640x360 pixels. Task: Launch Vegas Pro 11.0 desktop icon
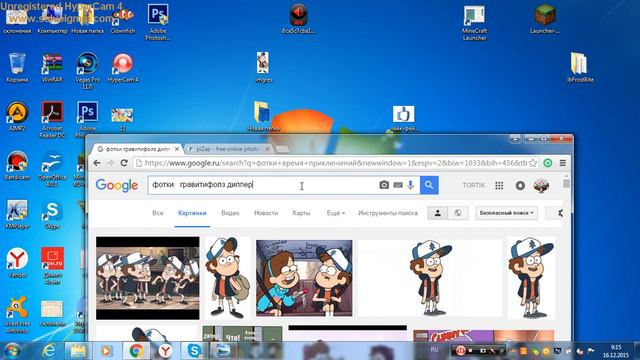(x=87, y=70)
